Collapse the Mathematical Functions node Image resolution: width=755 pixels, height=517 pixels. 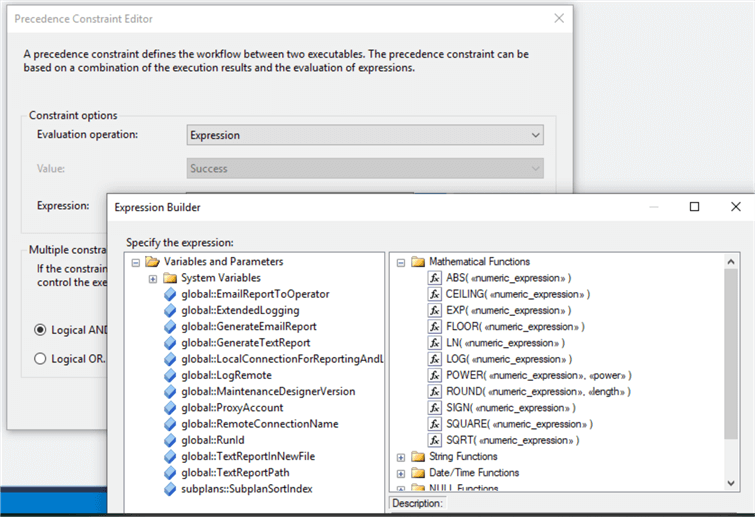pyautogui.click(x=402, y=262)
